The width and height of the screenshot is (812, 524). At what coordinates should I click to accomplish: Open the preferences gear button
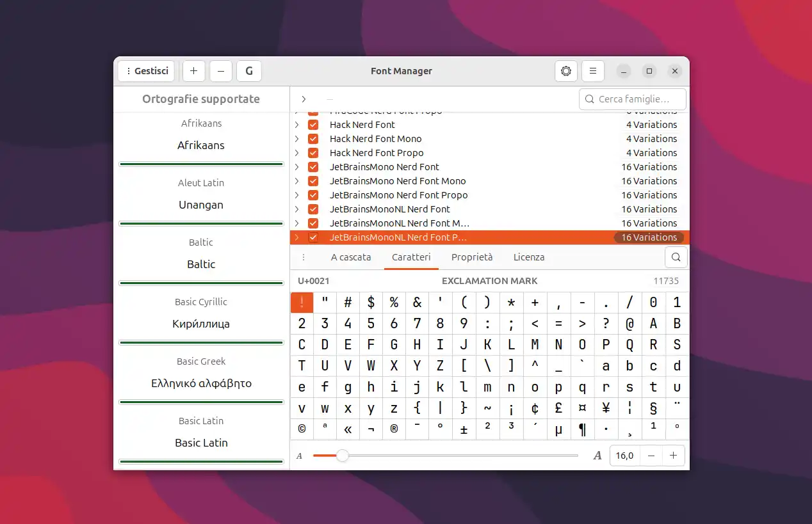pos(566,71)
